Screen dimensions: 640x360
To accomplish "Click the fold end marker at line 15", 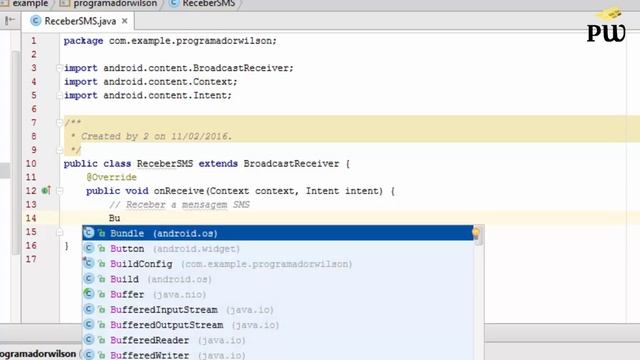I will [x=60, y=232].
